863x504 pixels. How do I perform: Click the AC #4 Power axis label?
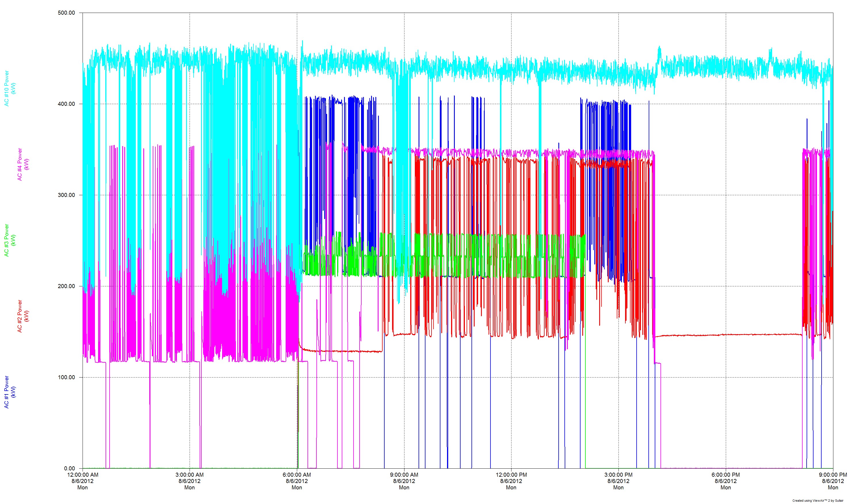click(x=23, y=164)
